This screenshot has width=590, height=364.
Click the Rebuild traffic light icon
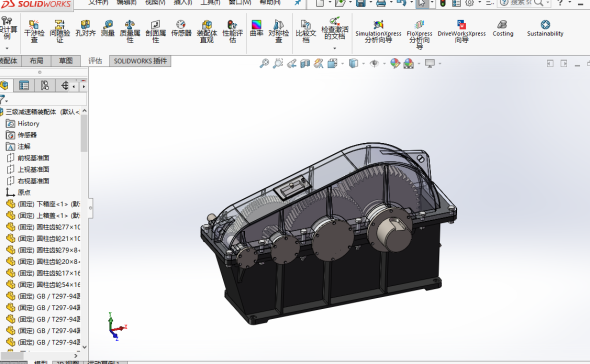click(443, 3)
